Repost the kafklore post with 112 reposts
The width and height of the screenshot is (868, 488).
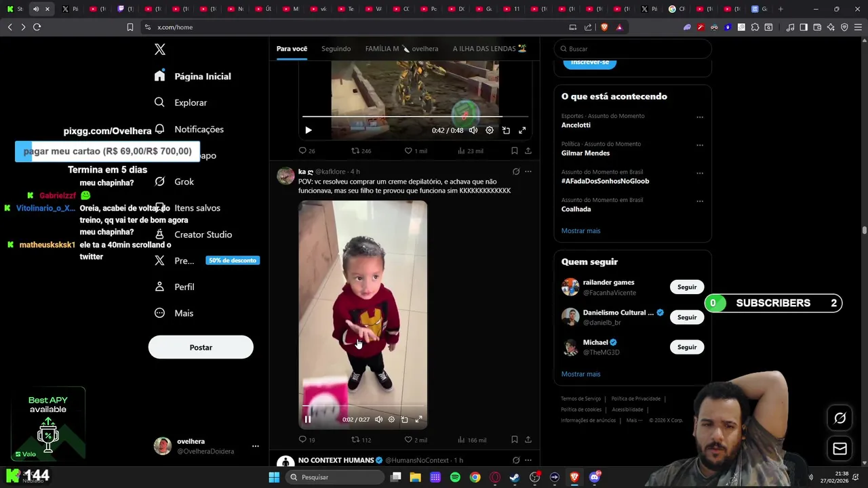tap(361, 440)
